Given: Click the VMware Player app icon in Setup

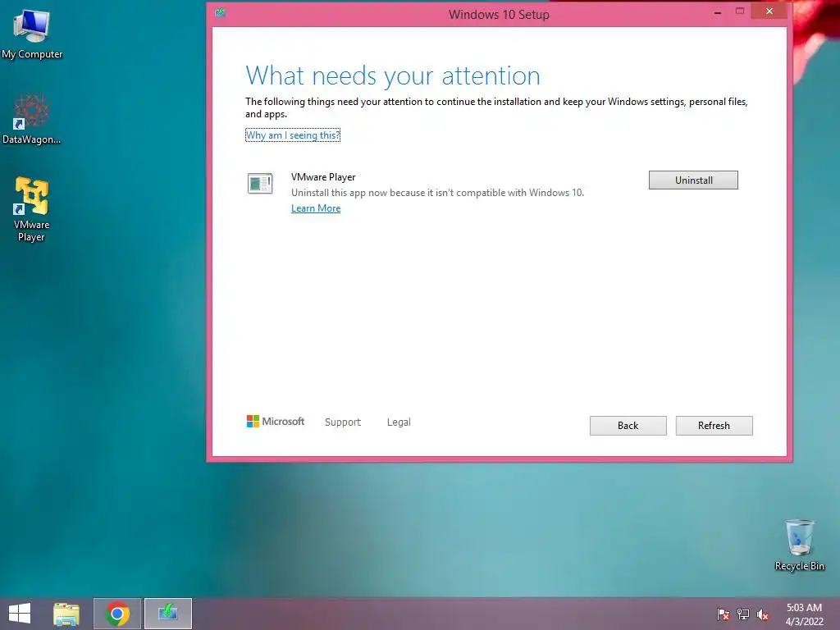Looking at the screenshot, I should [260, 183].
